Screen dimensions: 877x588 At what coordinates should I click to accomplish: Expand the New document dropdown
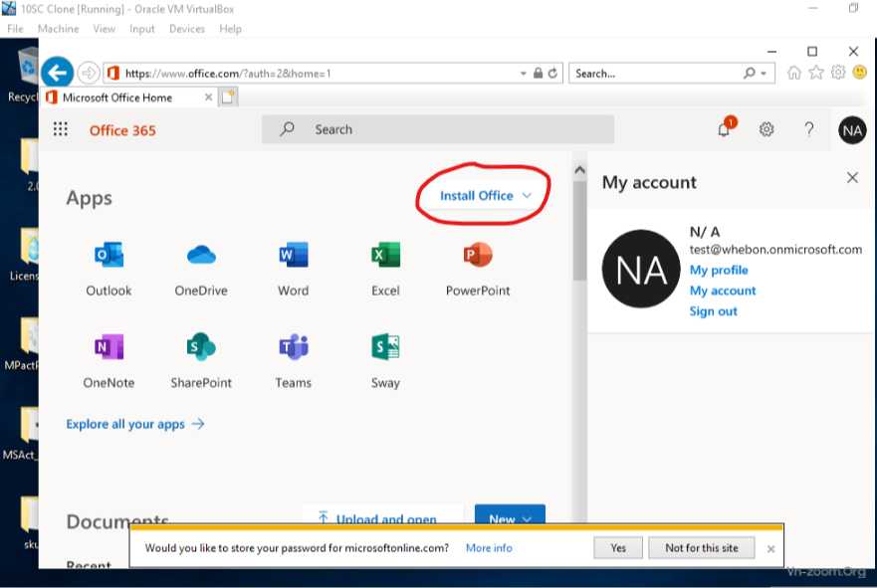pos(510,518)
